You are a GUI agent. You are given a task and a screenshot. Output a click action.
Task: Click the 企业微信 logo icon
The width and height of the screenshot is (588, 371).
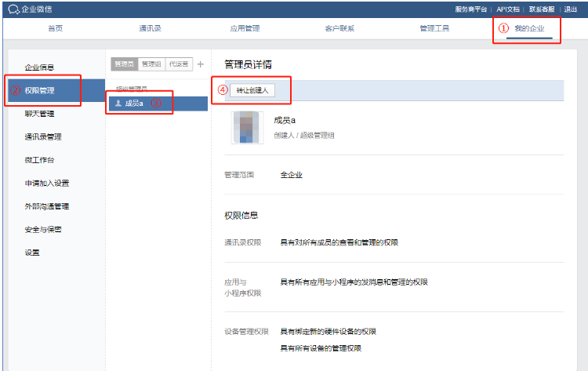click(14, 9)
